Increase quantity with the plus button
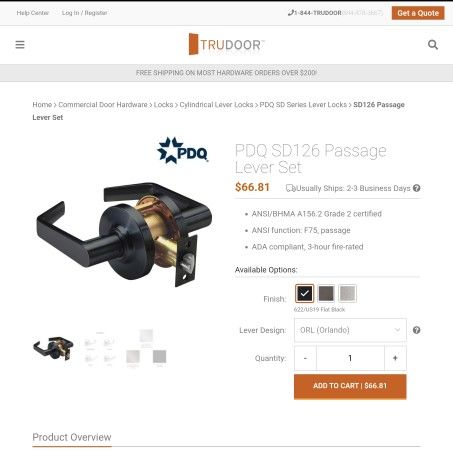Viewport: 453px width, 453px height. 395,358
